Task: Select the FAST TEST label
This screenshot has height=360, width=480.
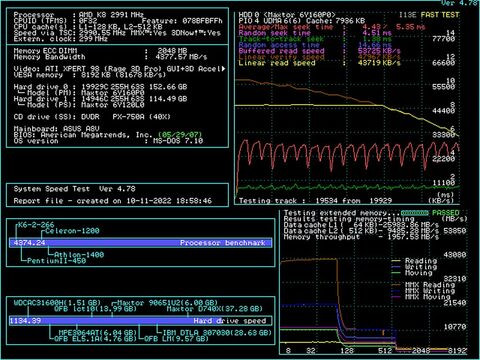Action: (440, 15)
